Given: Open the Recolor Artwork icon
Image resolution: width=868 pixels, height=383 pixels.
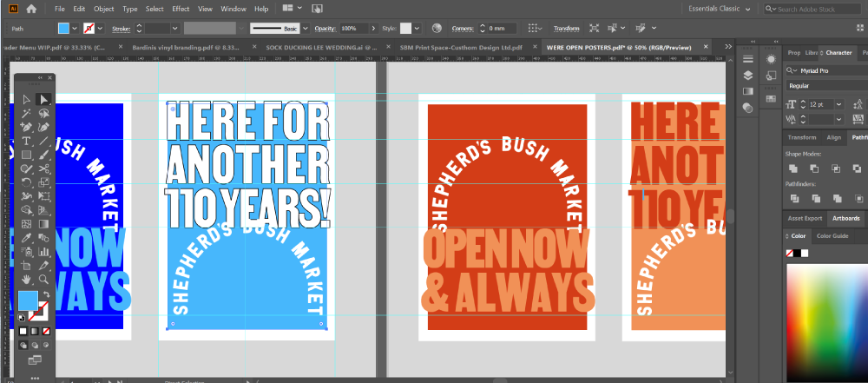Looking at the screenshot, I should point(436,28).
